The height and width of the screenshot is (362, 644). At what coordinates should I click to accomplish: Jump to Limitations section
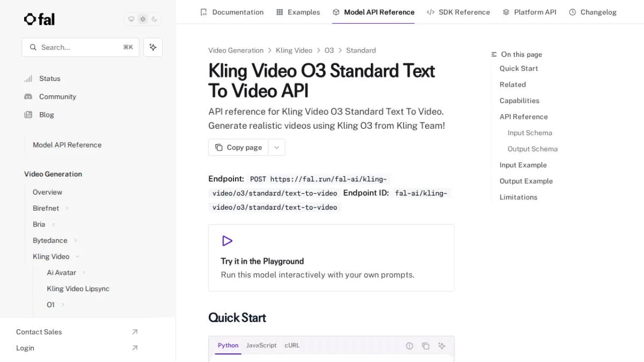[518, 197]
